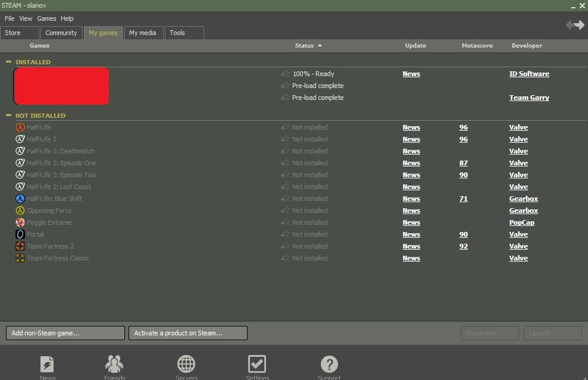The width and height of the screenshot is (588, 380).
Task: Switch to the Community tab
Action: point(61,33)
